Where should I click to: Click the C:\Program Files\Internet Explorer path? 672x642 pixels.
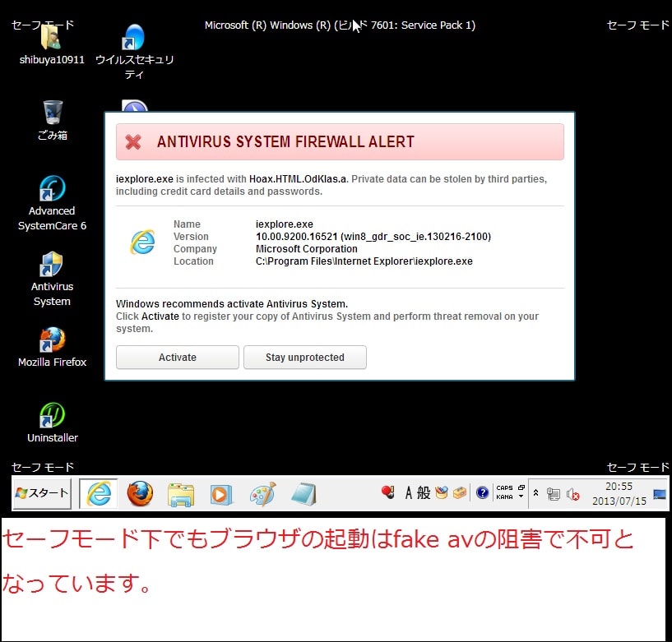(364, 261)
